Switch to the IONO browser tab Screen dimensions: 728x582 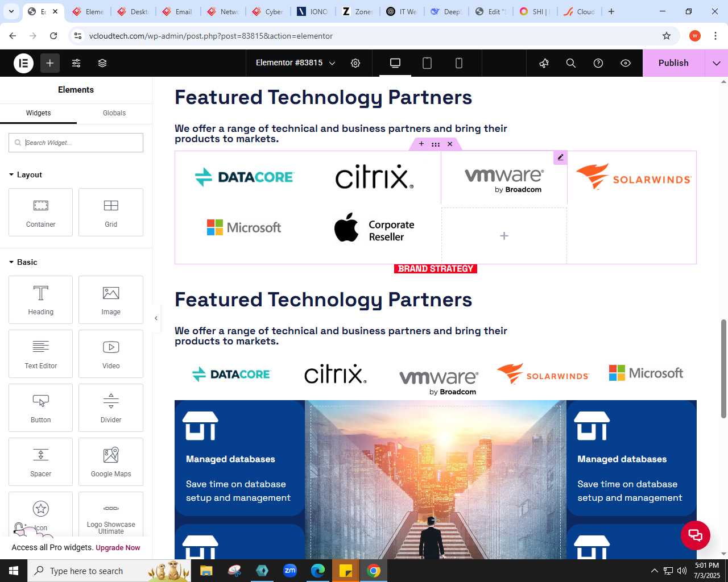[x=313, y=11]
